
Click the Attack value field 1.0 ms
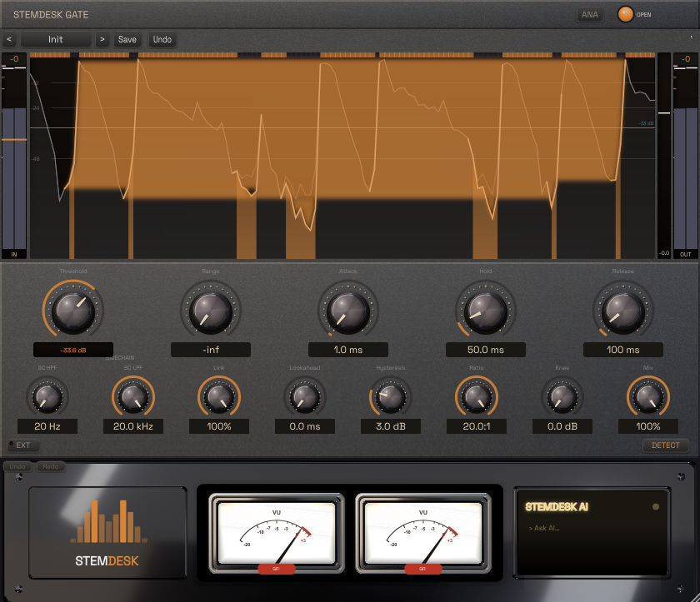pyautogui.click(x=348, y=350)
